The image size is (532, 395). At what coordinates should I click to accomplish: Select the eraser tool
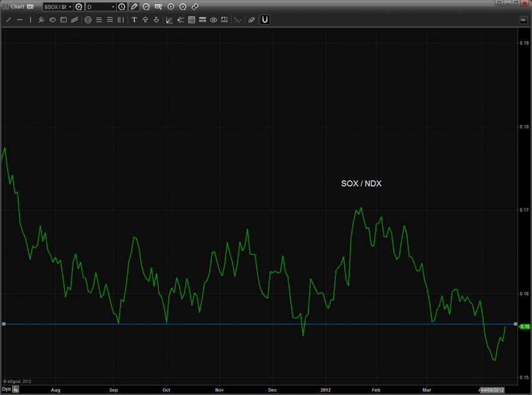click(x=252, y=20)
